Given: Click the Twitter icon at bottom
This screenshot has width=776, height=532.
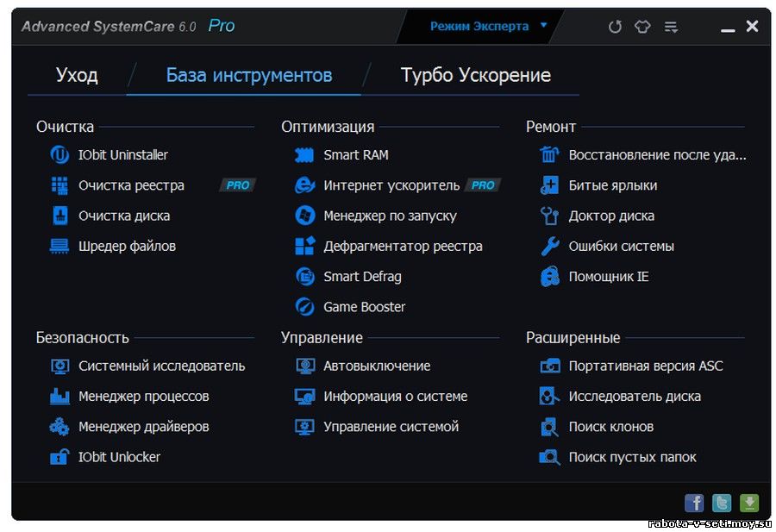Looking at the screenshot, I should (722, 504).
